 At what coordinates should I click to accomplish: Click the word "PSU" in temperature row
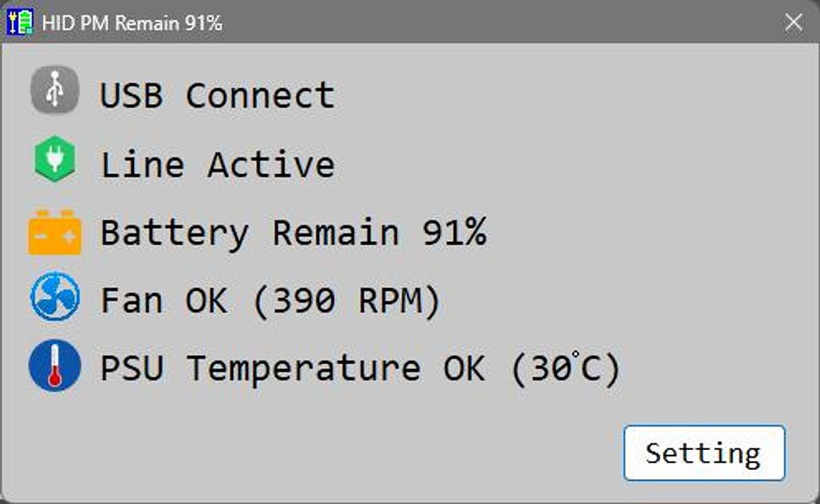click(132, 369)
